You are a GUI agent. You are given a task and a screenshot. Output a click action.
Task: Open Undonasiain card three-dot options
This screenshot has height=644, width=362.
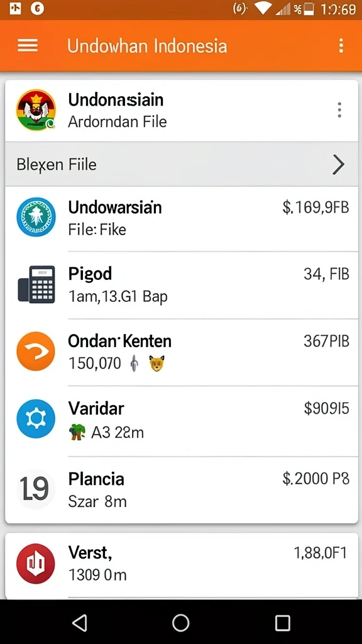339,110
